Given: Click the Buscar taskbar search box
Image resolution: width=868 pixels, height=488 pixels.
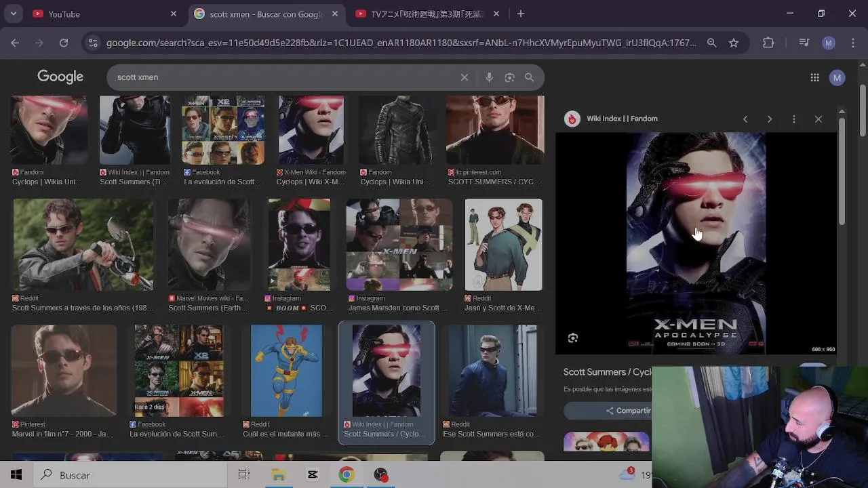Looking at the screenshot, I should coord(130,474).
